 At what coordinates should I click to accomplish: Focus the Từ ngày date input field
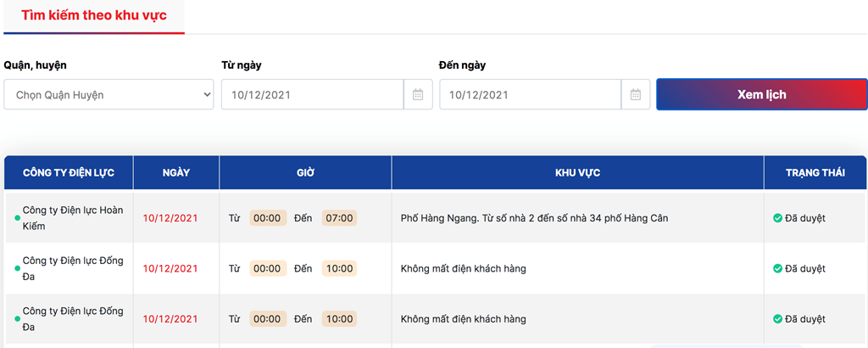click(x=312, y=95)
